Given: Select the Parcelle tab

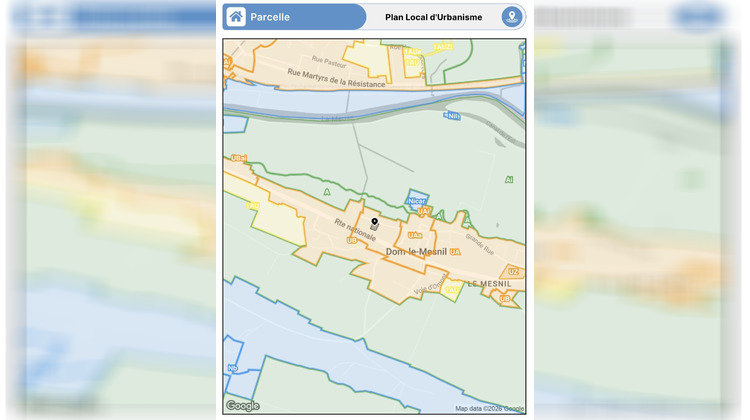Looking at the screenshot, I should (295, 17).
